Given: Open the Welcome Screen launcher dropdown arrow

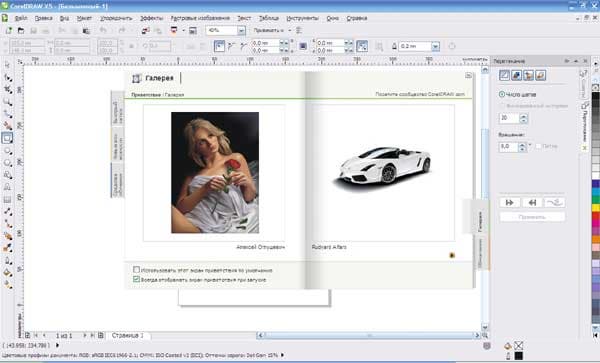Looking at the screenshot, I should pyautogui.click(x=184, y=31).
